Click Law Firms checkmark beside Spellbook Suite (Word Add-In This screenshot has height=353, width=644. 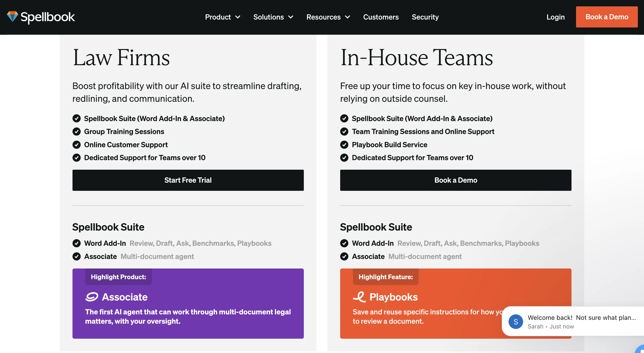tap(77, 118)
